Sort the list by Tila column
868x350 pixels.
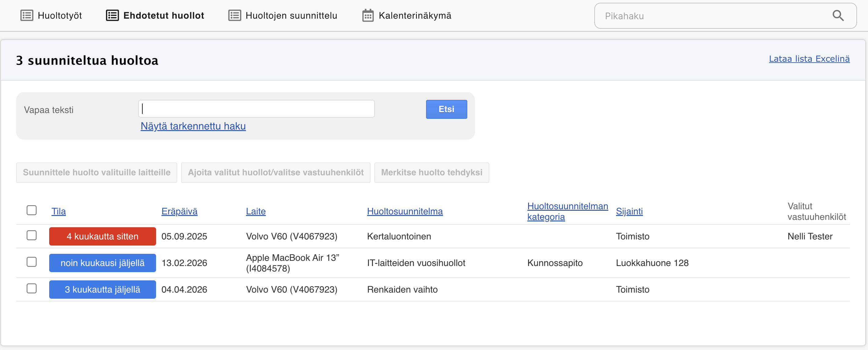pos(58,211)
